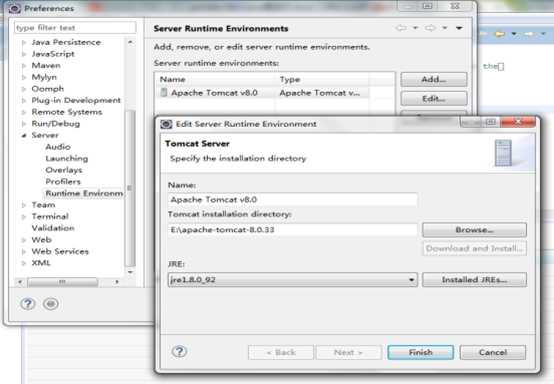Expand the Plug-in Development tree node
This screenshot has height=384, width=554.
pyautogui.click(x=24, y=101)
